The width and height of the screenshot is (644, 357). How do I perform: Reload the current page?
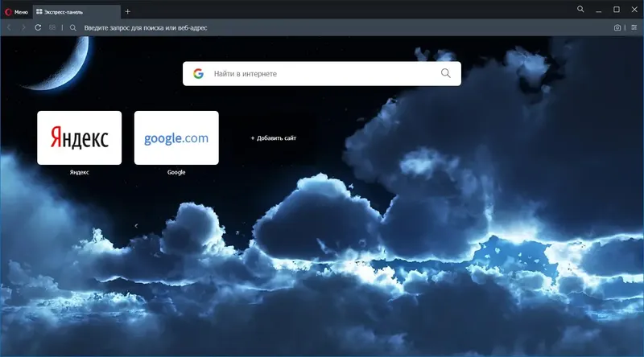pos(38,27)
